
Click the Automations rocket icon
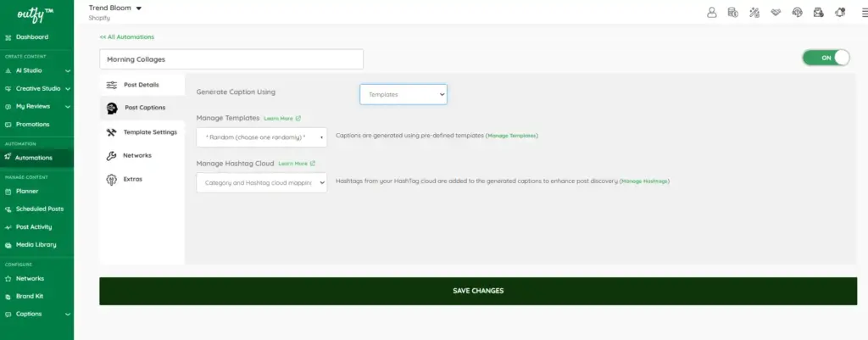8,157
